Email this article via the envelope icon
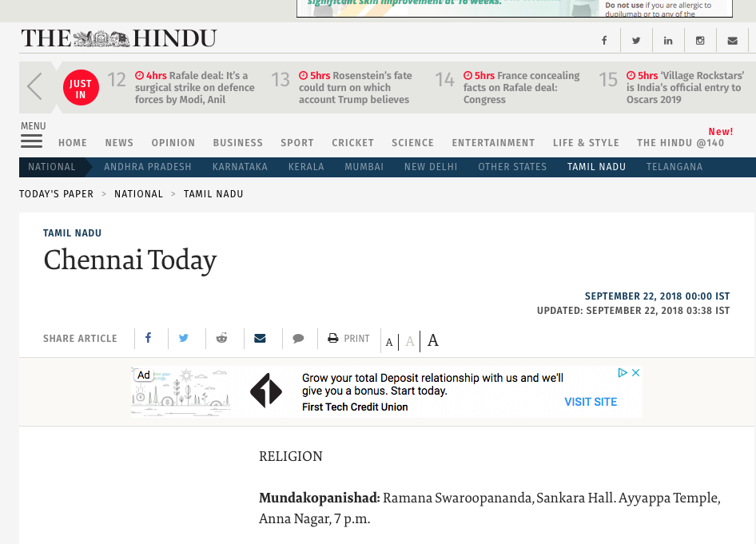The height and width of the screenshot is (544, 756). coord(260,338)
